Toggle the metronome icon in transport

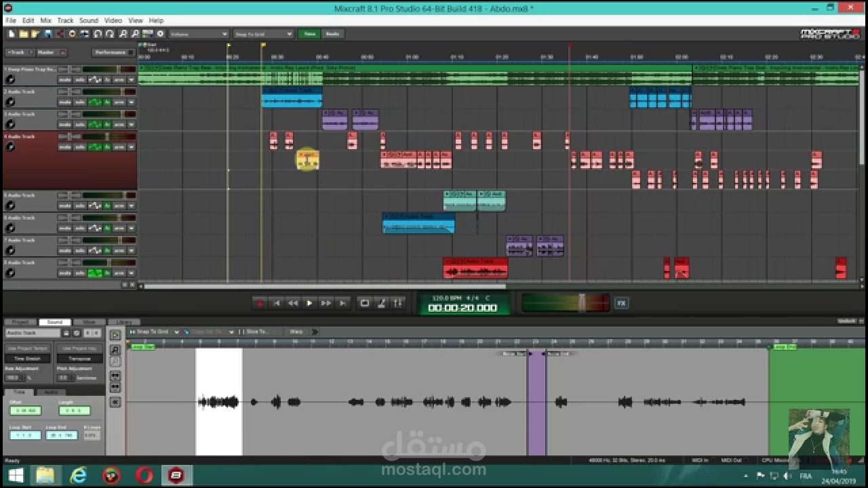click(x=382, y=303)
